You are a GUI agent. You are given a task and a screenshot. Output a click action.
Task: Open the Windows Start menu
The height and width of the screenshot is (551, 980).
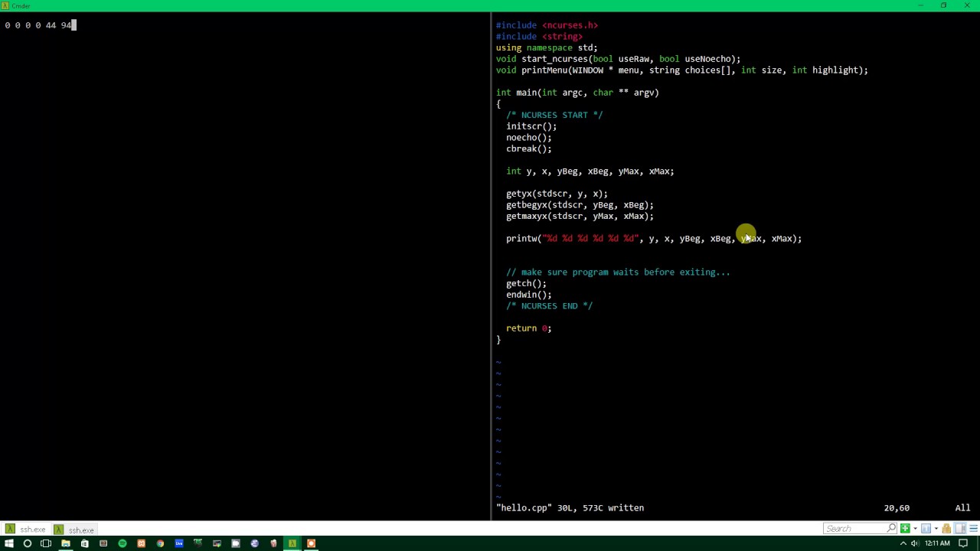(x=8, y=543)
